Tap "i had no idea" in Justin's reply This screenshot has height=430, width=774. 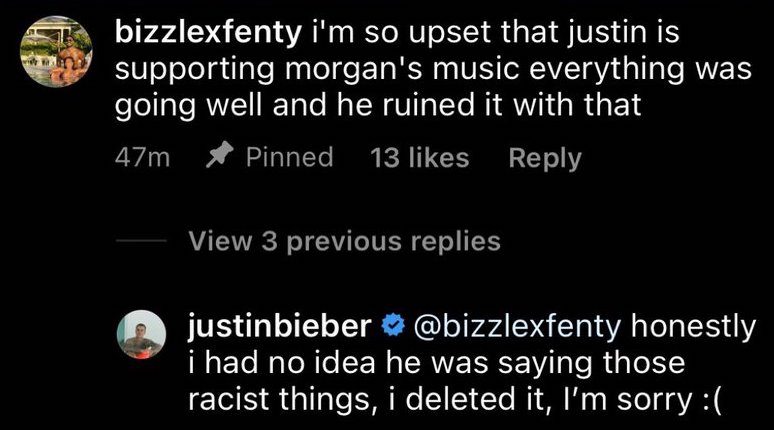(261, 362)
